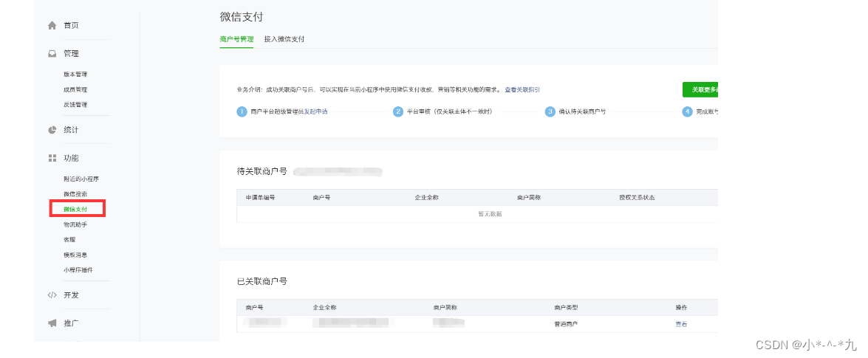Click the 暂无数据 empty table message
This screenshot has height=358, width=868.
pos(489,214)
